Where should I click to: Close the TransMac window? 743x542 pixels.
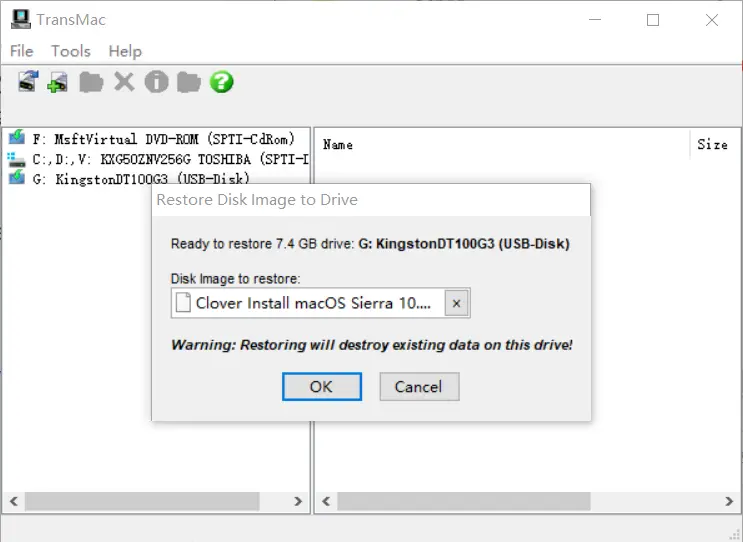712,19
